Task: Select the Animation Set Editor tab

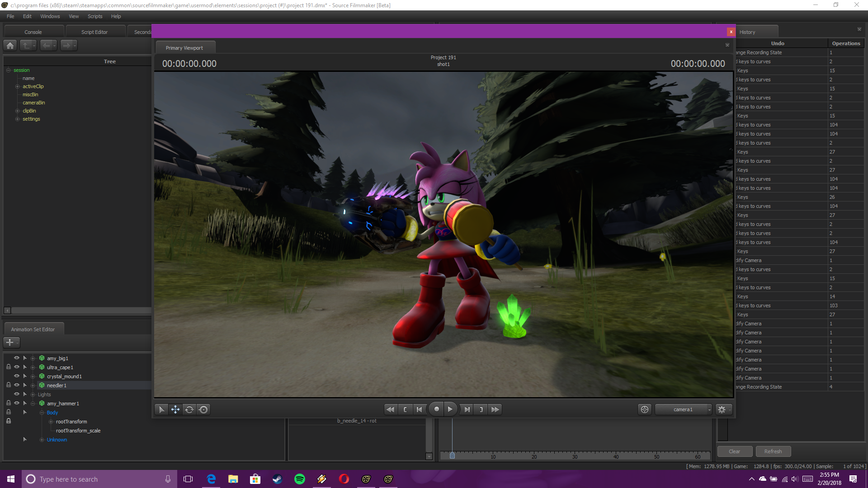Action: 33,329
